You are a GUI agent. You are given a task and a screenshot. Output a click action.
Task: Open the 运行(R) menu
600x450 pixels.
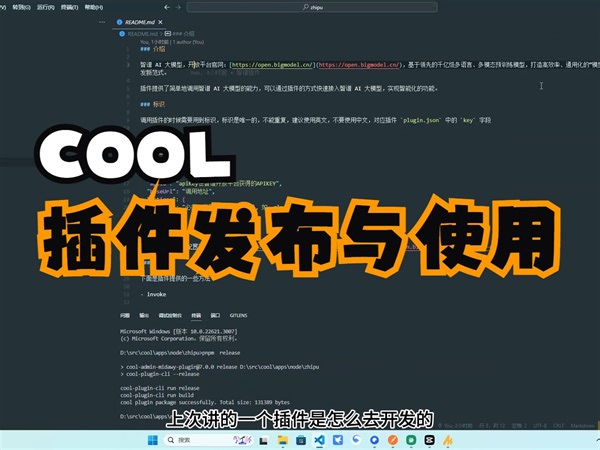(46, 7)
